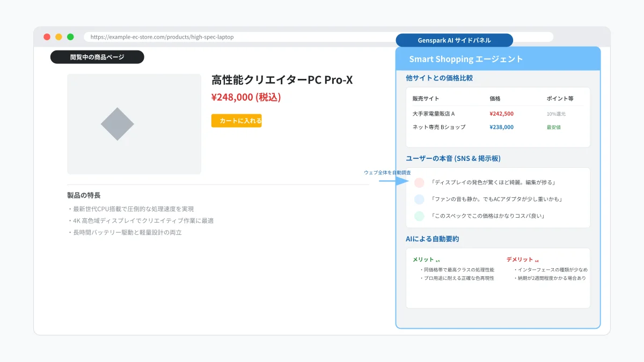Click the 10%還元 points cell
Screen dimensions: 644x362
(556, 114)
